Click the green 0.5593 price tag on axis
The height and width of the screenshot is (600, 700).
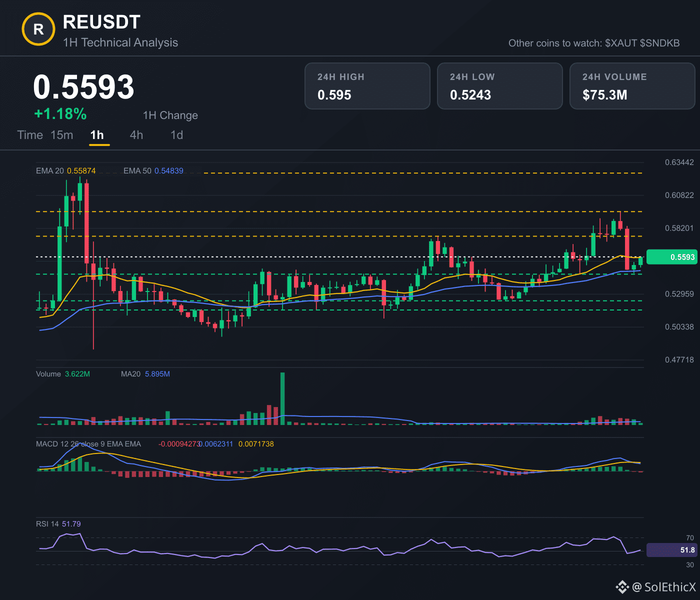click(x=671, y=257)
